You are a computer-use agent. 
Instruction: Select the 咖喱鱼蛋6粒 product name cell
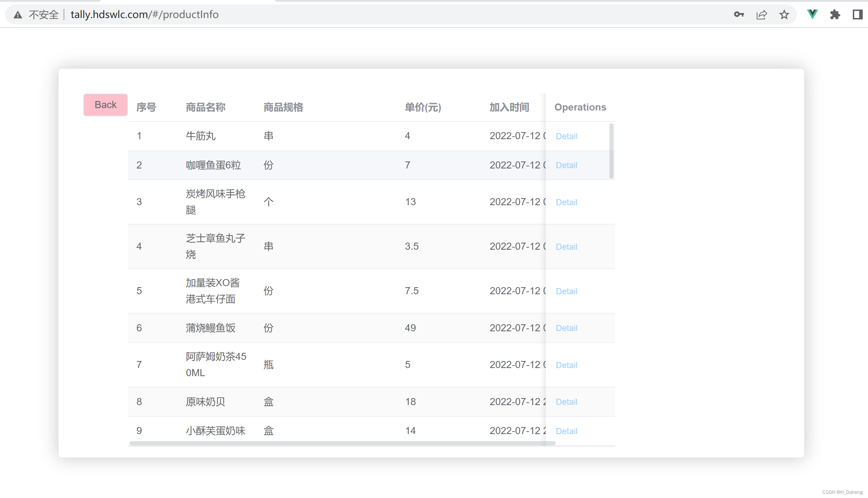click(x=213, y=165)
